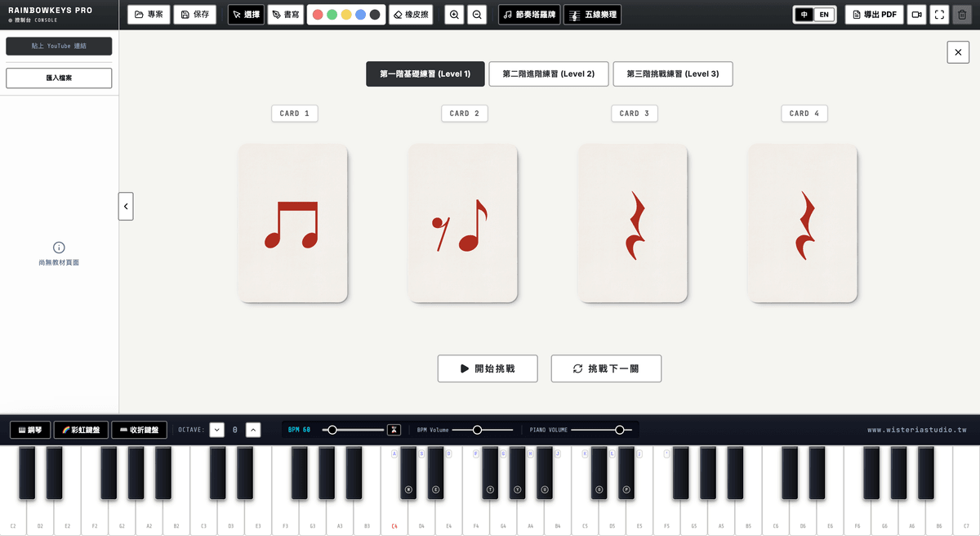This screenshot has width=980, height=536.
Task: Select the eraser tool (橡皮擦)
Action: pos(411,15)
